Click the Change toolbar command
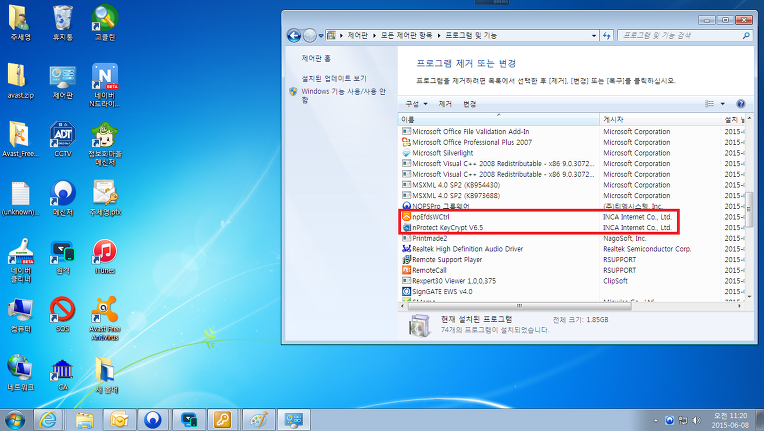The height and width of the screenshot is (431, 764). tap(470, 104)
